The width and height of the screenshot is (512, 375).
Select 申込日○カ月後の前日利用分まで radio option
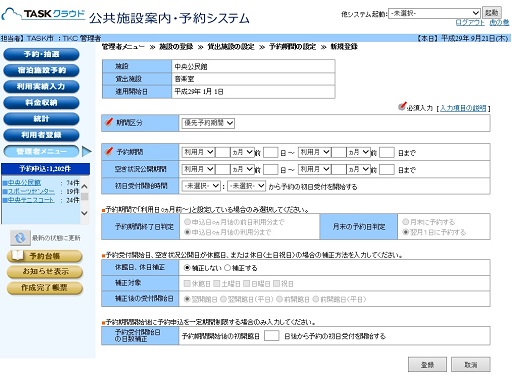coord(187,222)
